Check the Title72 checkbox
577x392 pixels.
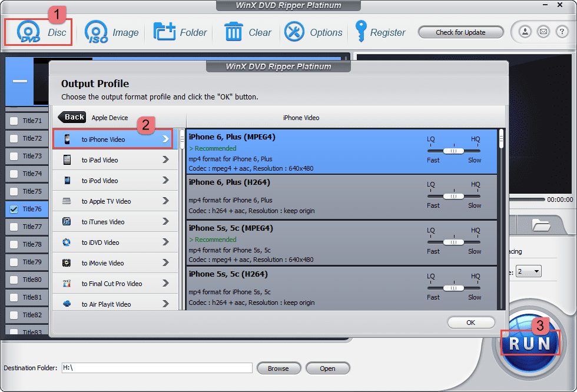click(x=14, y=138)
